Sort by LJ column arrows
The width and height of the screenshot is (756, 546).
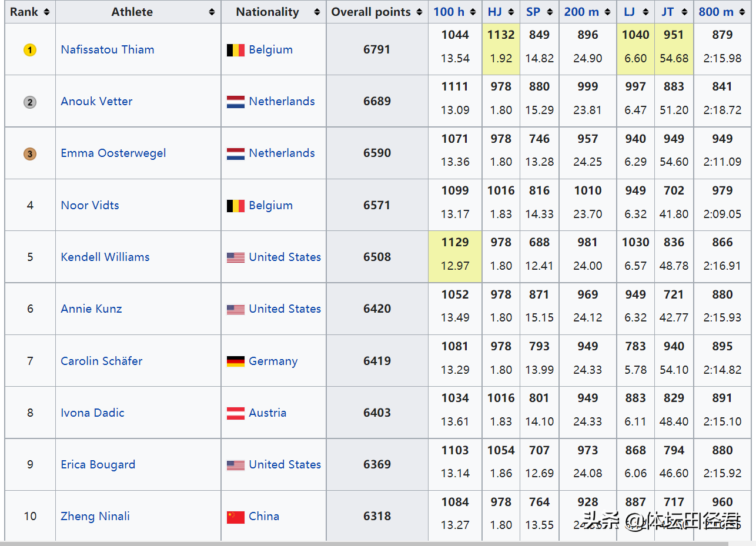645,12
